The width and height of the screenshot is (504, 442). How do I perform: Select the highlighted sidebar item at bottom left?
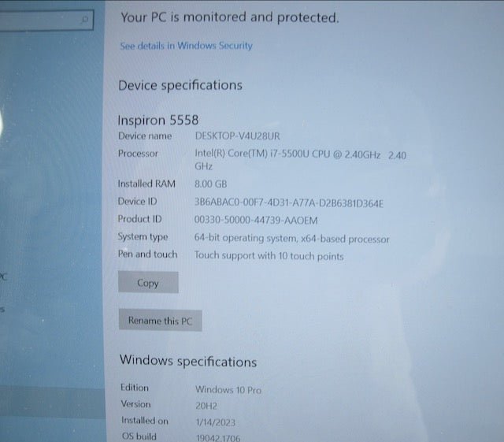point(53,402)
